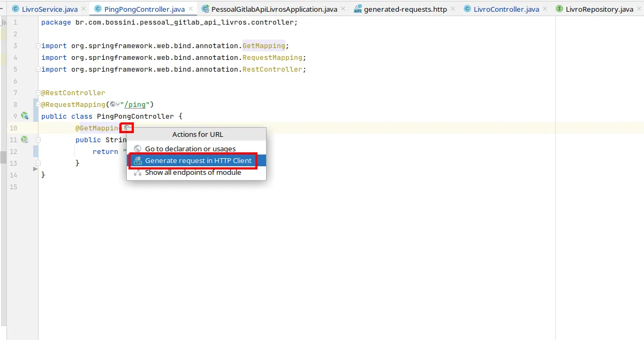Place the cursor on the package declaration line
The height and width of the screenshot is (340, 644).
click(169, 22)
